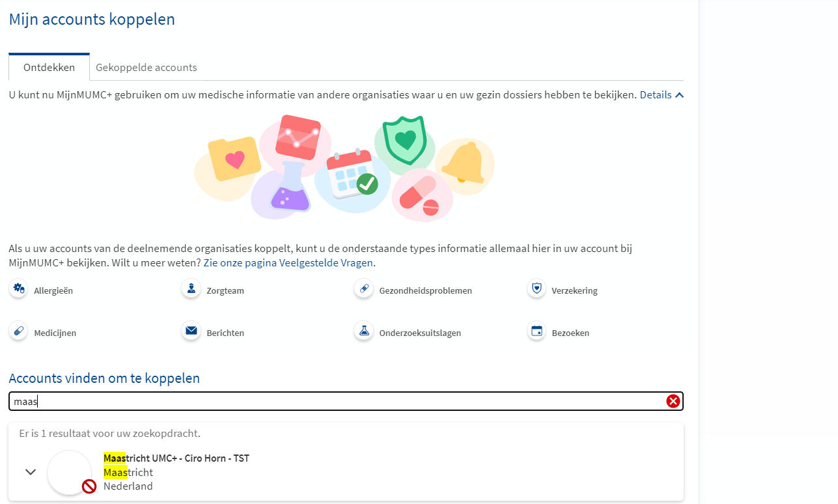Screen dimensions: 838x504
Task: Click the 'Accounts vinden om te koppelen' heading
Action: [x=104, y=378]
